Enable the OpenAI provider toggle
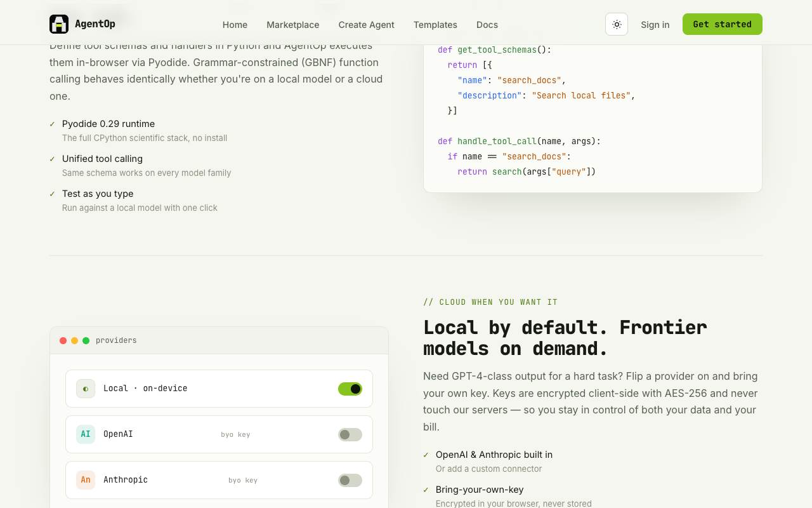The image size is (812, 508). point(350,434)
